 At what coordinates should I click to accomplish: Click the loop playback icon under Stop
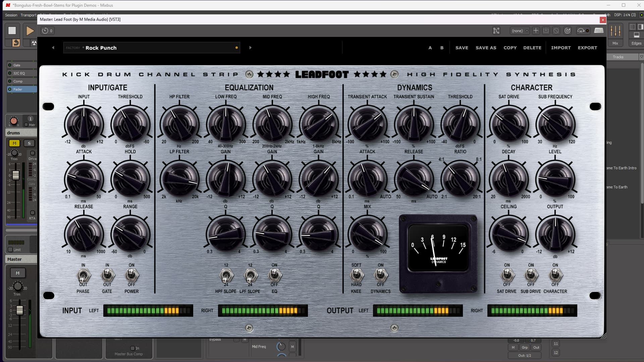pos(16,43)
